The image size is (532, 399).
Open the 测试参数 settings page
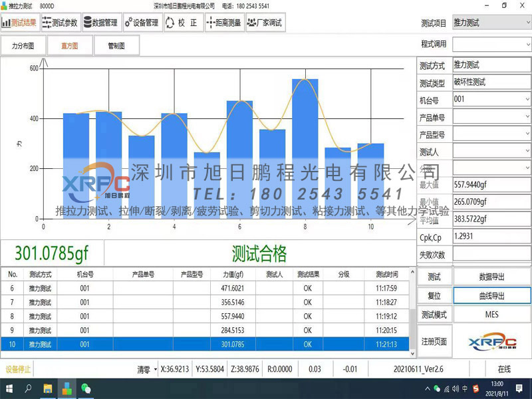[x=61, y=23]
